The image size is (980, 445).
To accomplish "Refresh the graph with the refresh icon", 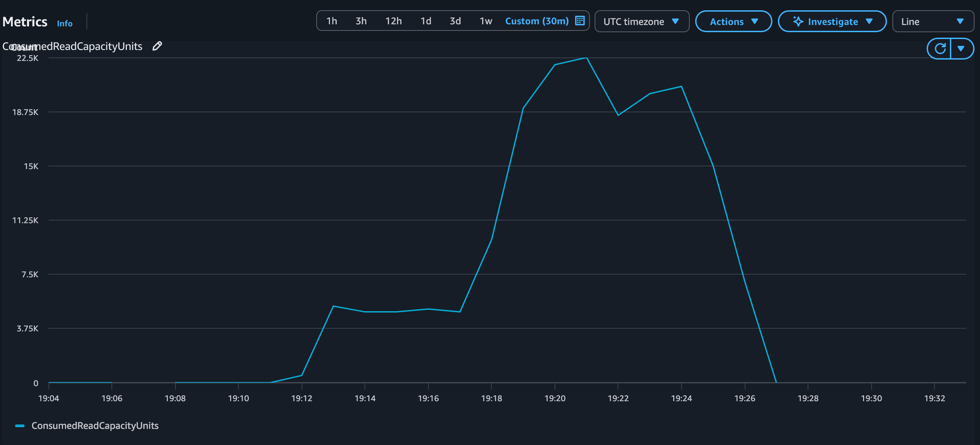I will click(940, 49).
